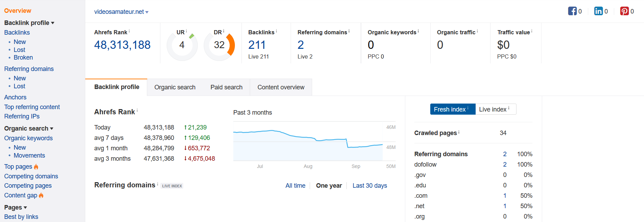Open the Paid search tab

pos(227,87)
